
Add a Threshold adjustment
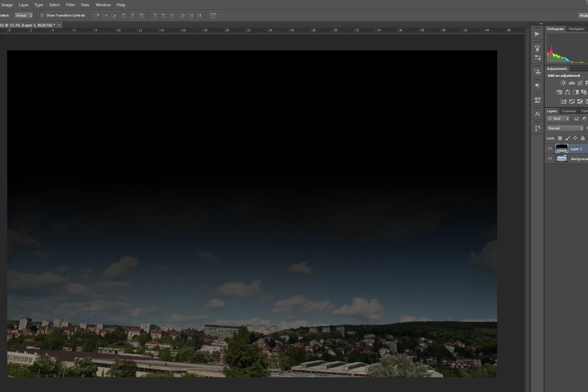(x=580, y=102)
